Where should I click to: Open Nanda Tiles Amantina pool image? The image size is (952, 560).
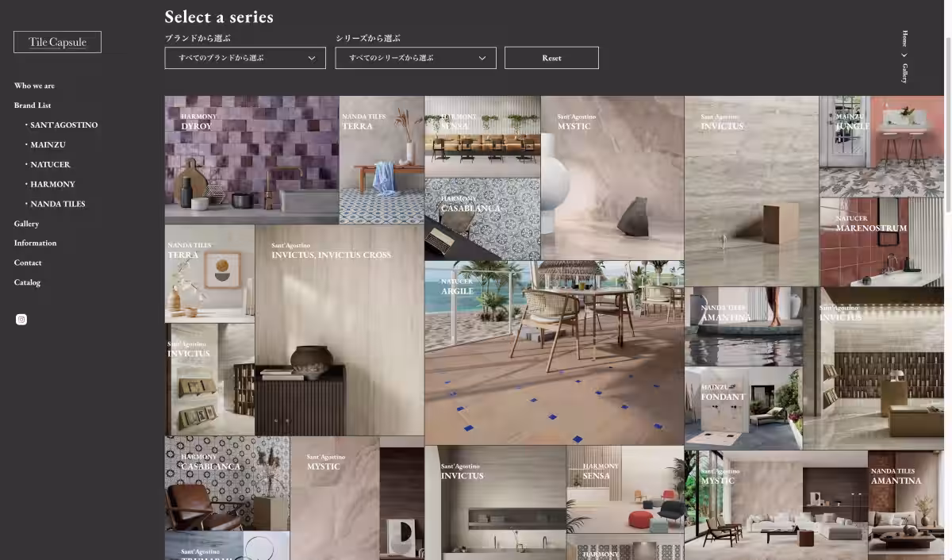pyautogui.click(x=743, y=326)
